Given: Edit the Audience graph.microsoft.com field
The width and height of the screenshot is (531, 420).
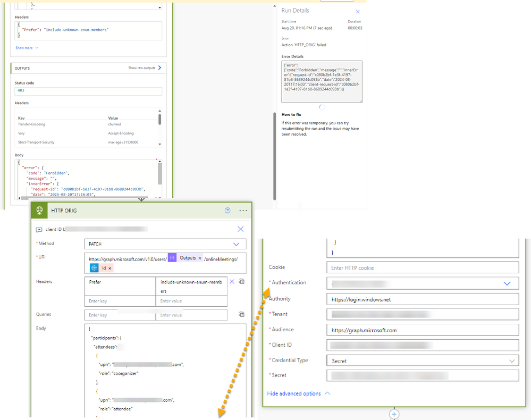Looking at the screenshot, I should click(x=423, y=330).
